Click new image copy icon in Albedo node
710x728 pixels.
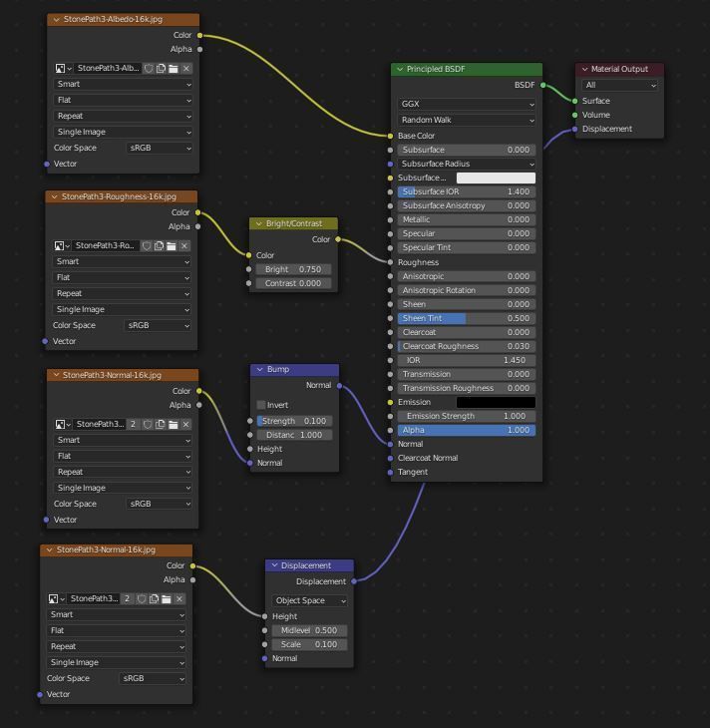coord(162,68)
